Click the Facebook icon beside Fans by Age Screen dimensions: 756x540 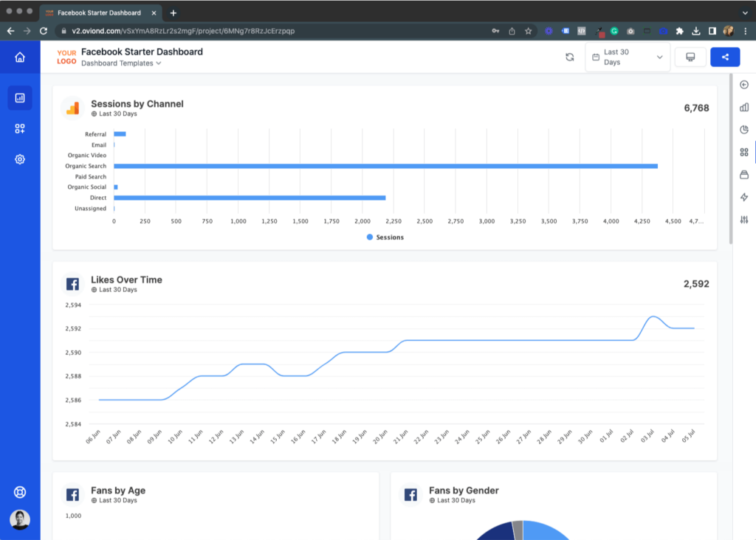tap(73, 495)
